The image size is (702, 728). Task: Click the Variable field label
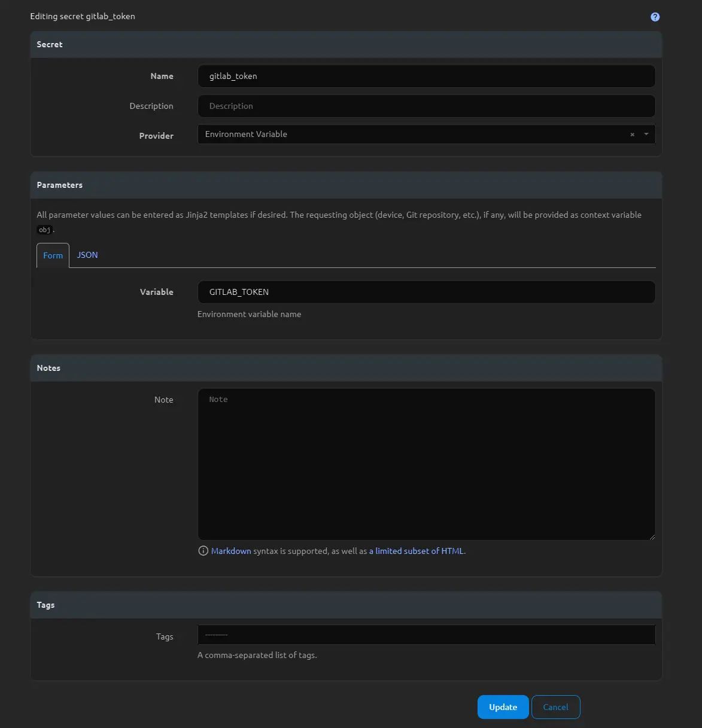click(156, 292)
